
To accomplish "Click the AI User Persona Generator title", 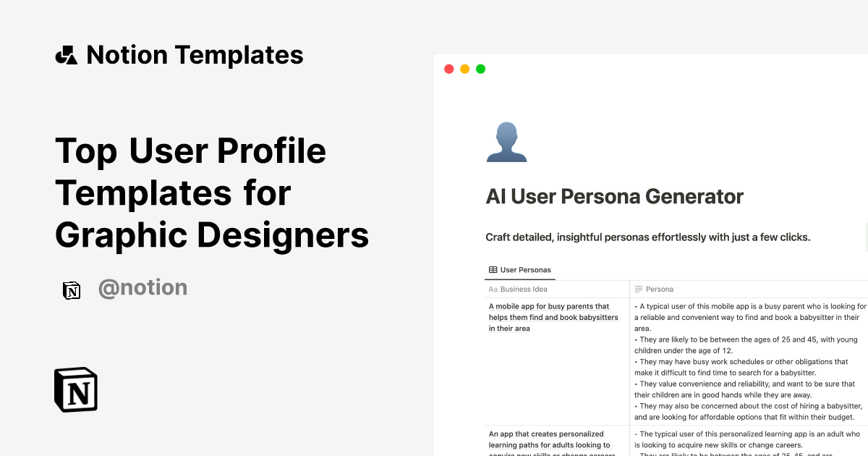I will click(x=614, y=196).
